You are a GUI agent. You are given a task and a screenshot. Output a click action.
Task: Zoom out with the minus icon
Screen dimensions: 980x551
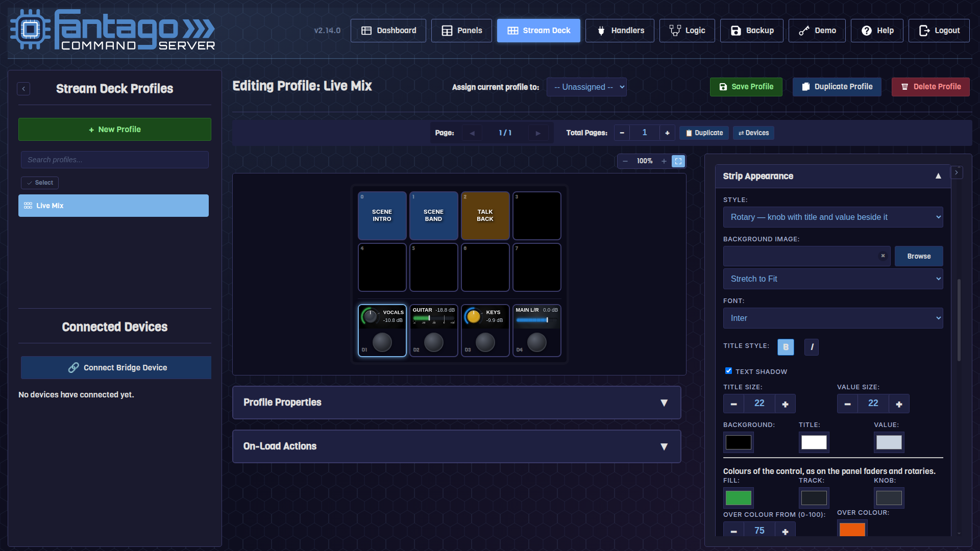[x=625, y=161]
